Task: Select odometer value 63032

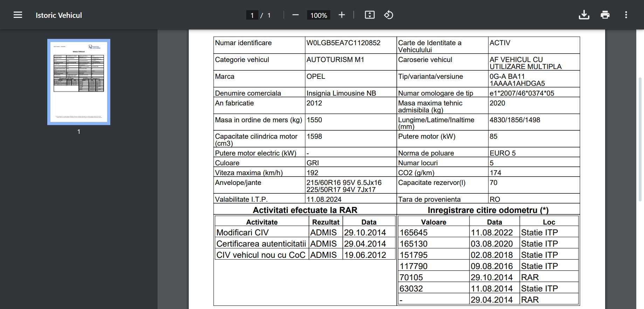Action: click(x=411, y=289)
